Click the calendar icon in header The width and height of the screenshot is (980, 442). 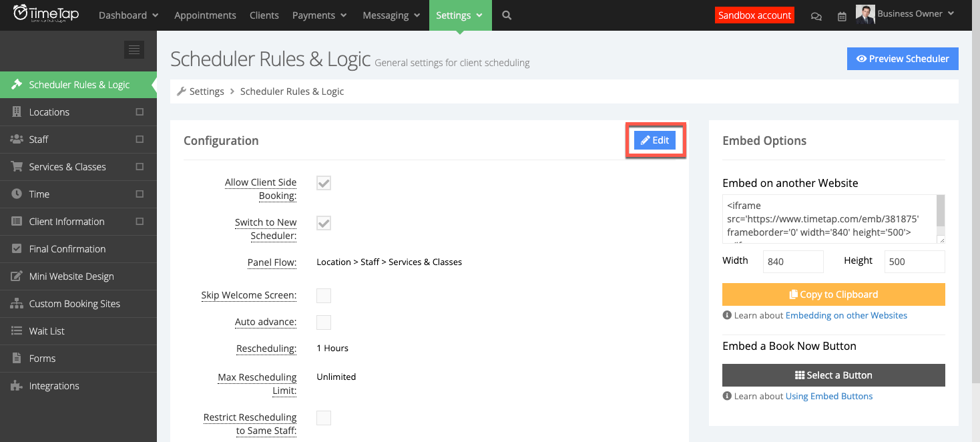842,16
